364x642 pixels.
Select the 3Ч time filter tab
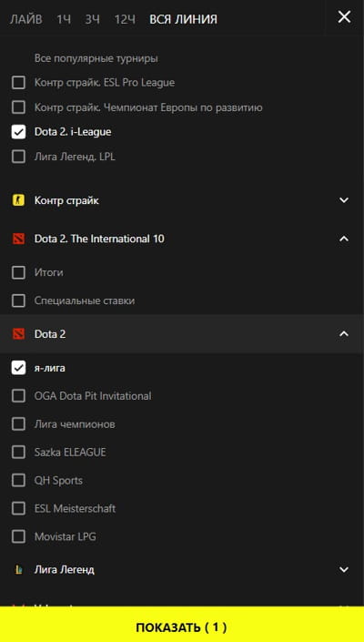pos(93,19)
